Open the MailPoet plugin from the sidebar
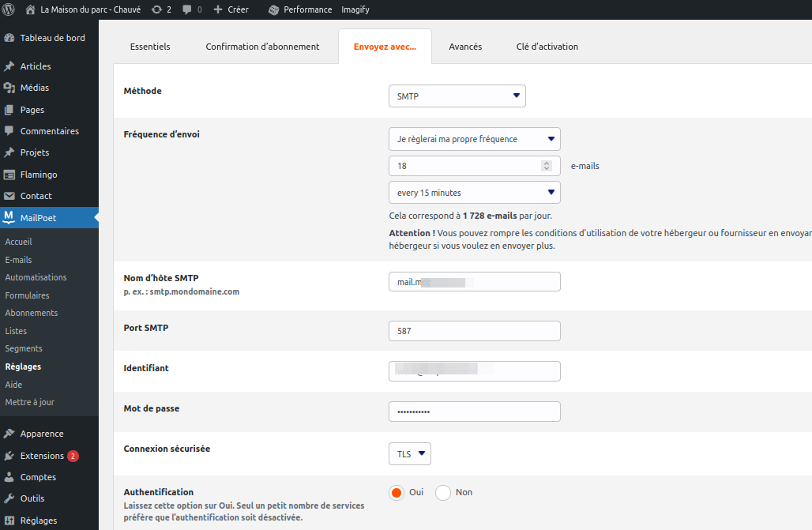Screen dimensions: 812x530 tap(38, 216)
